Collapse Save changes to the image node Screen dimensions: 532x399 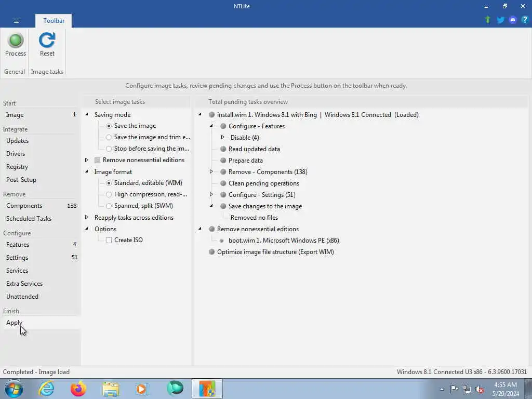[x=211, y=206]
